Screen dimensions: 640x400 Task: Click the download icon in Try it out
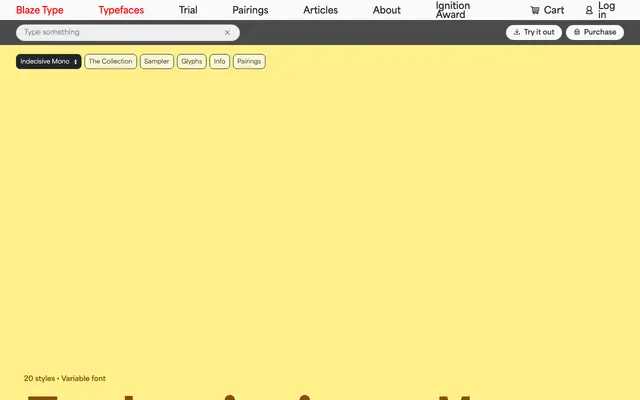[x=517, y=32]
